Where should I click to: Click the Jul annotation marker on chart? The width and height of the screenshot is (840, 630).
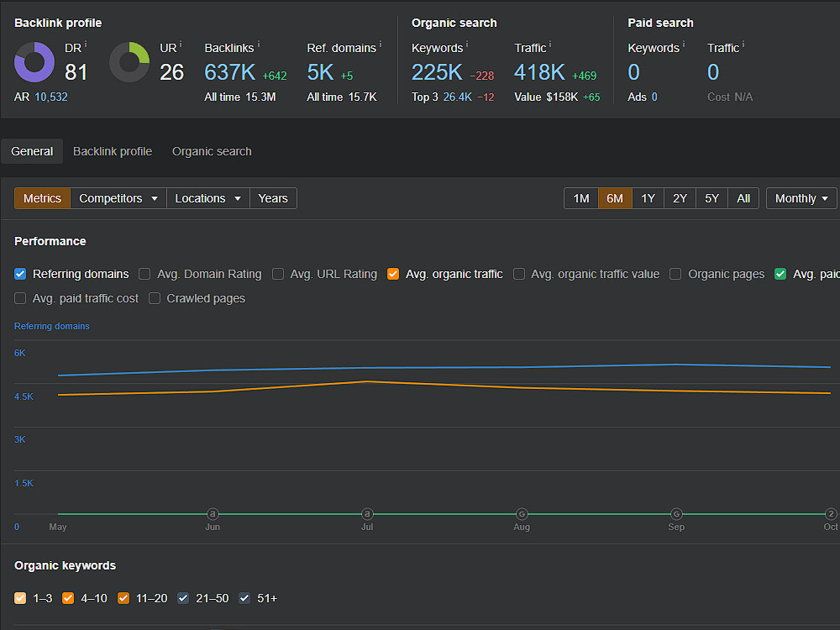click(367, 514)
